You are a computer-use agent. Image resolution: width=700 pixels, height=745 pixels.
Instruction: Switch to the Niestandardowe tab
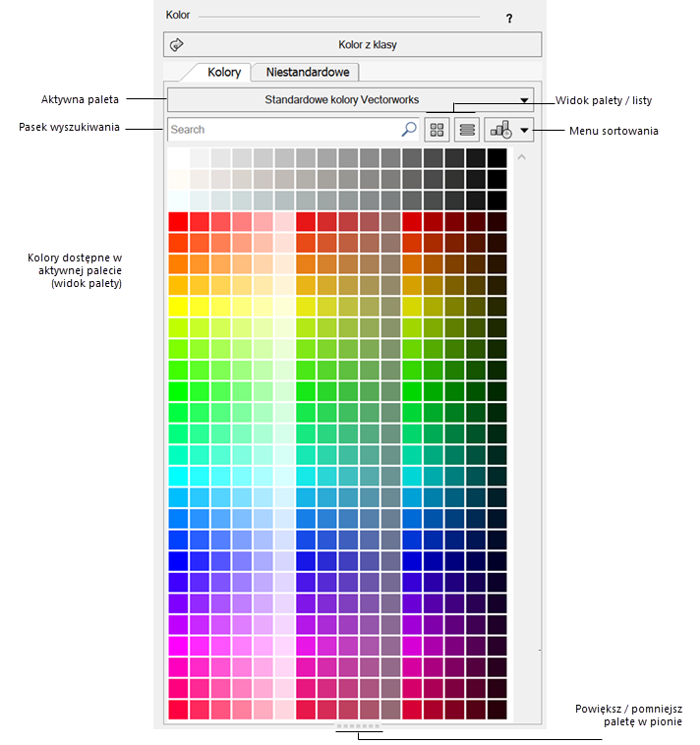pos(308,72)
